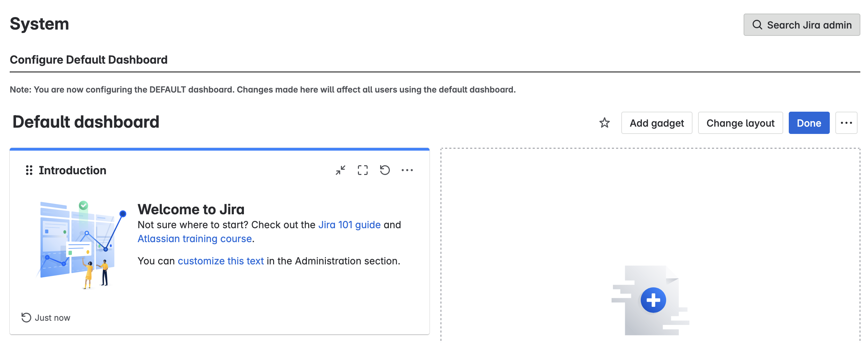Click the customize this text link
This screenshot has width=868, height=343.
[x=221, y=261]
